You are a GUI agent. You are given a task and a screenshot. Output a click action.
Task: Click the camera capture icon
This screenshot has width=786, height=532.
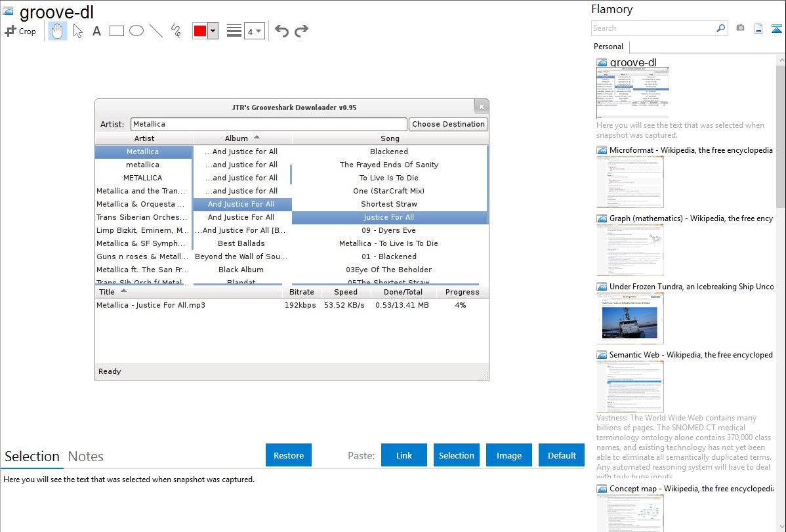pyautogui.click(x=740, y=28)
